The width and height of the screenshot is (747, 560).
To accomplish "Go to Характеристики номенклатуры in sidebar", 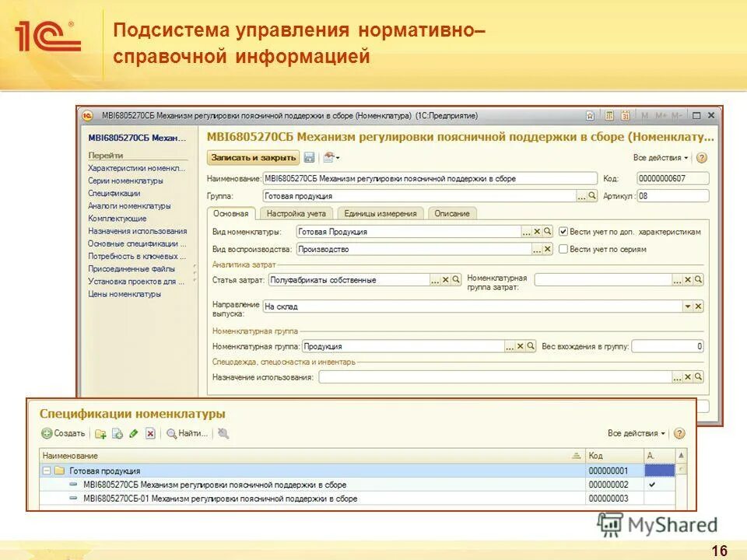I will click(x=136, y=168).
